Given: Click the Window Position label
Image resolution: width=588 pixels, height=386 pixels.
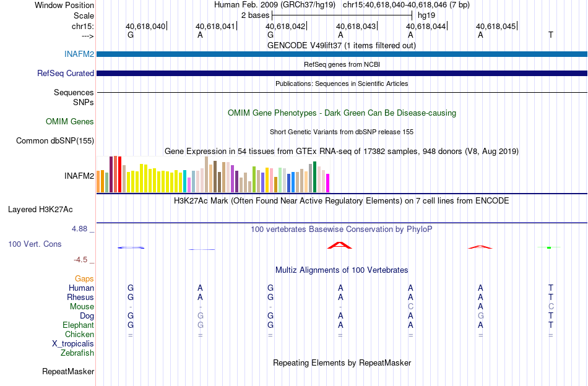Looking at the screenshot, I should 64,5.
